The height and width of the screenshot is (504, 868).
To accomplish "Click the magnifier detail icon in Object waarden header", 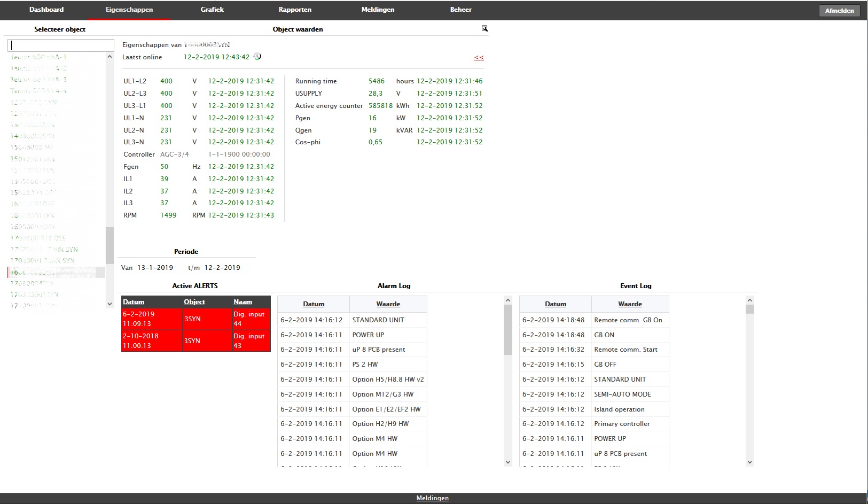I will tap(484, 29).
